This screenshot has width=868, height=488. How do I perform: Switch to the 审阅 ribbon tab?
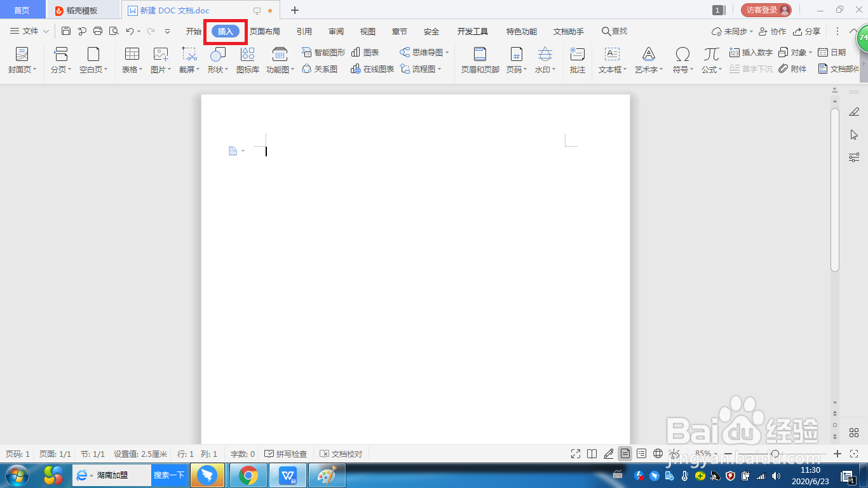point(336,31)
